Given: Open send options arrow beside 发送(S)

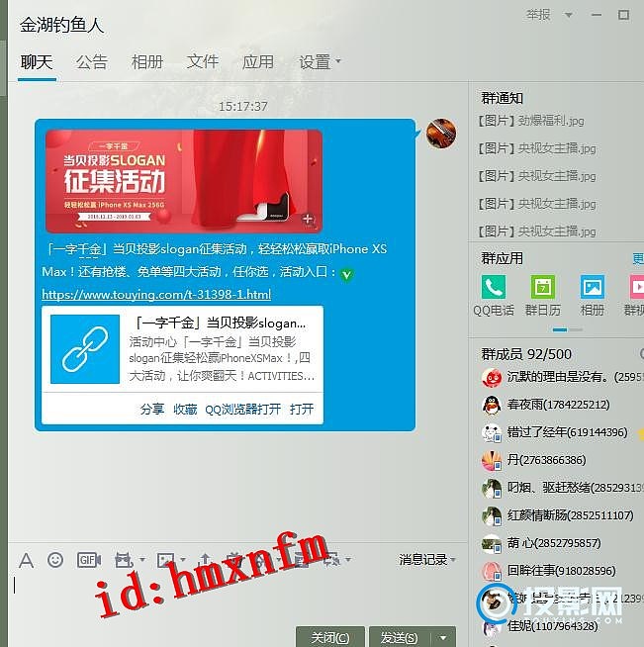Looking at the screenshot, I should coord(443,637).
